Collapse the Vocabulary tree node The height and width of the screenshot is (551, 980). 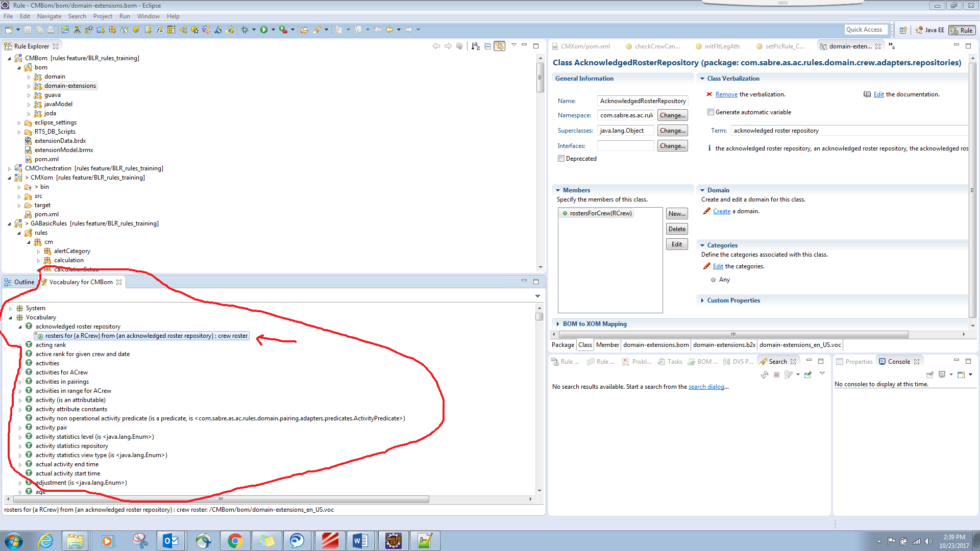tap(10, 317)
